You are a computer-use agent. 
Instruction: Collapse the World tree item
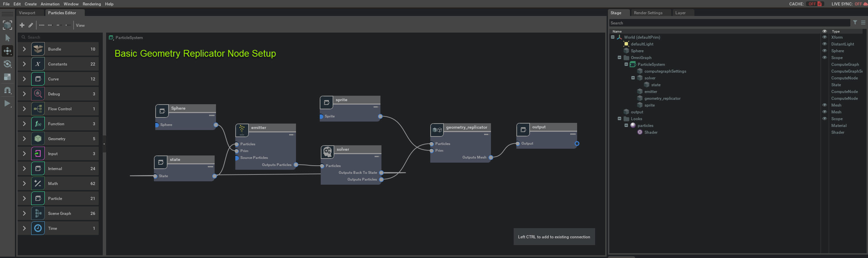(613, 37)
